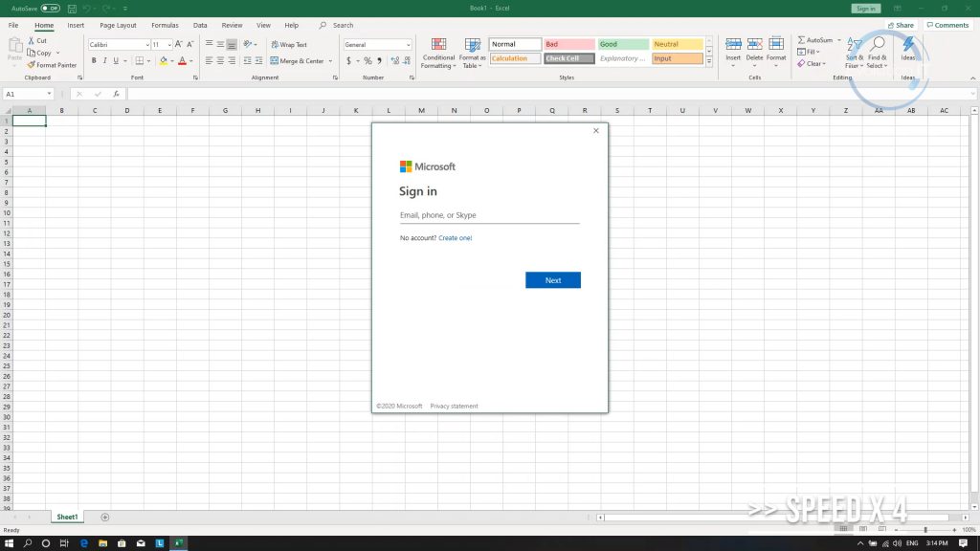980x551 pixels.
Task: Open Sort & Filter in Editing group
Action: click(854, 54)
